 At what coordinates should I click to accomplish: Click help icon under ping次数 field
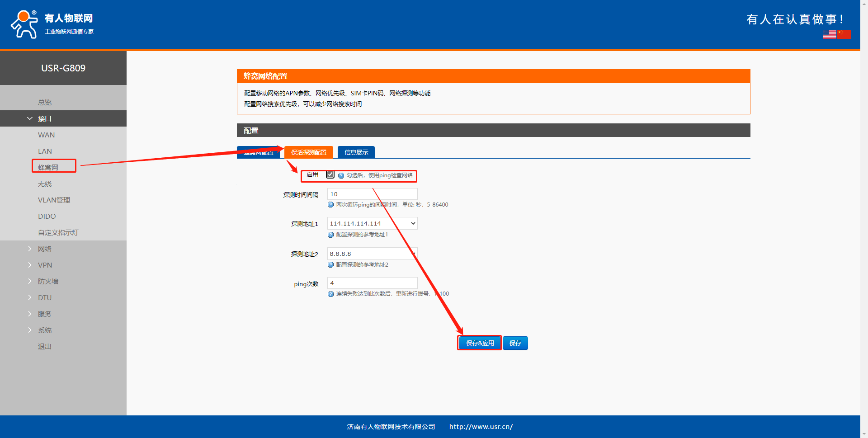tap(330, 294)
